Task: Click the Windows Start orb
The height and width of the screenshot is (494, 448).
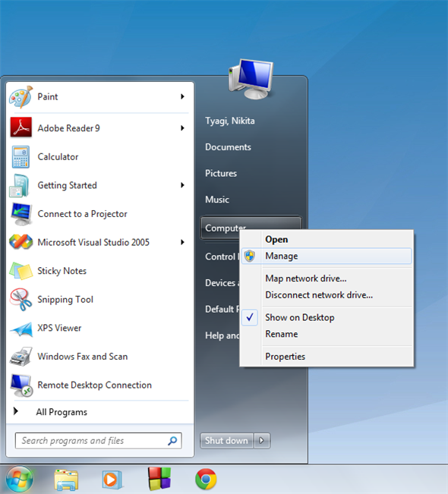Action: [19, 479]
